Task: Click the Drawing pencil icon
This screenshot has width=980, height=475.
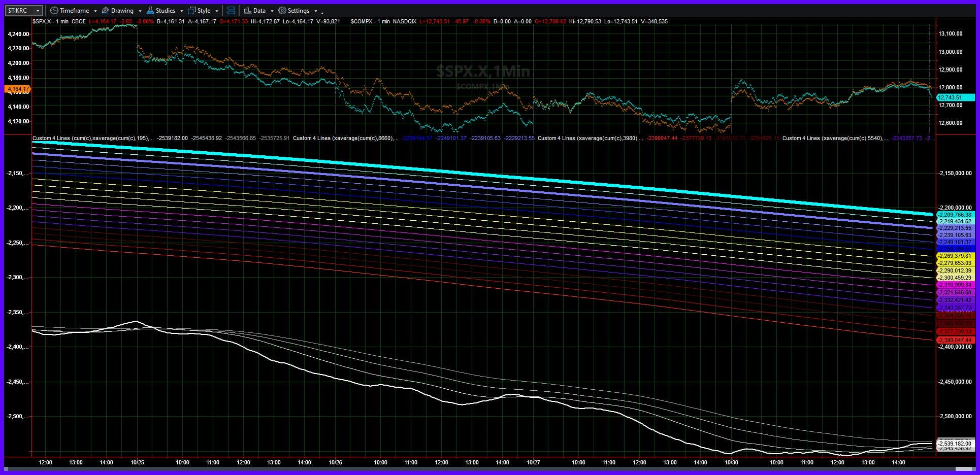Action: 105,10
